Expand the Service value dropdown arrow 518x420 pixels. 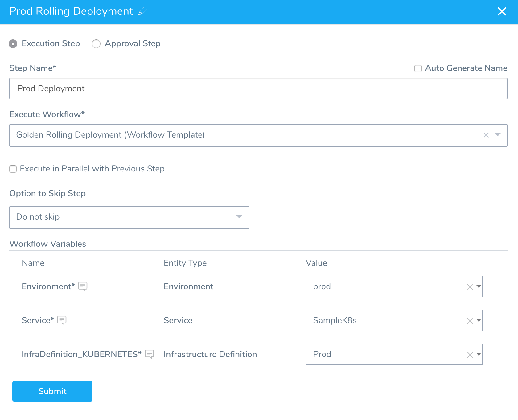(x=479, y=320)
